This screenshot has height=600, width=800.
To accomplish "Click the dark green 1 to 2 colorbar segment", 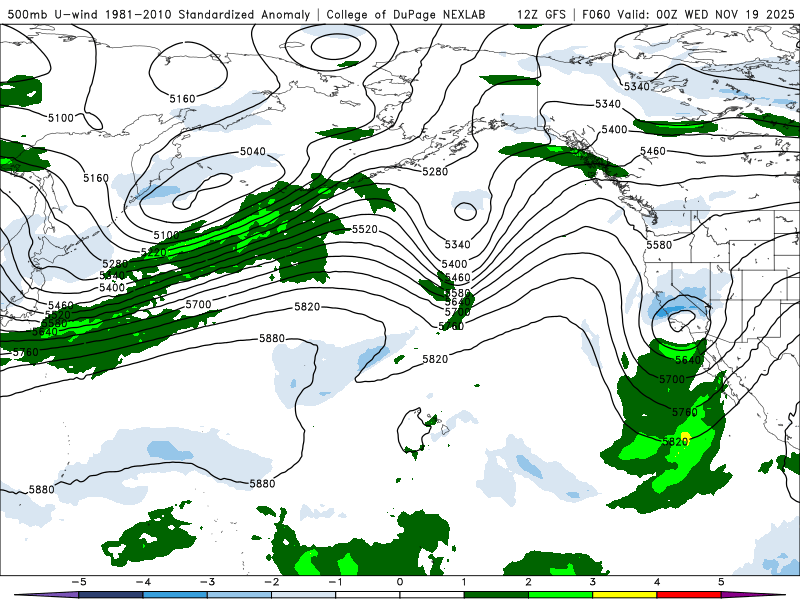I will point(496,595).
